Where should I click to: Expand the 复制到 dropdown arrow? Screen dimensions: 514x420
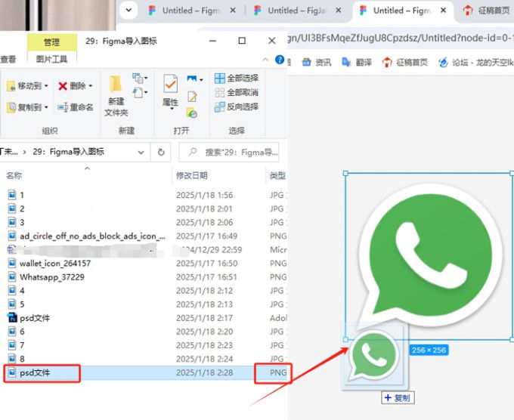(x=46, y=107)
